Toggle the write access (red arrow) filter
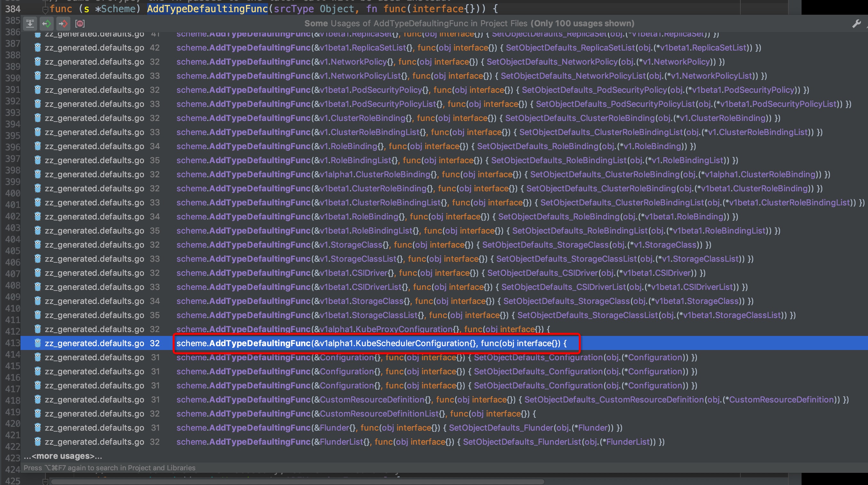868x485 pixels. click(x=63, y=23)
